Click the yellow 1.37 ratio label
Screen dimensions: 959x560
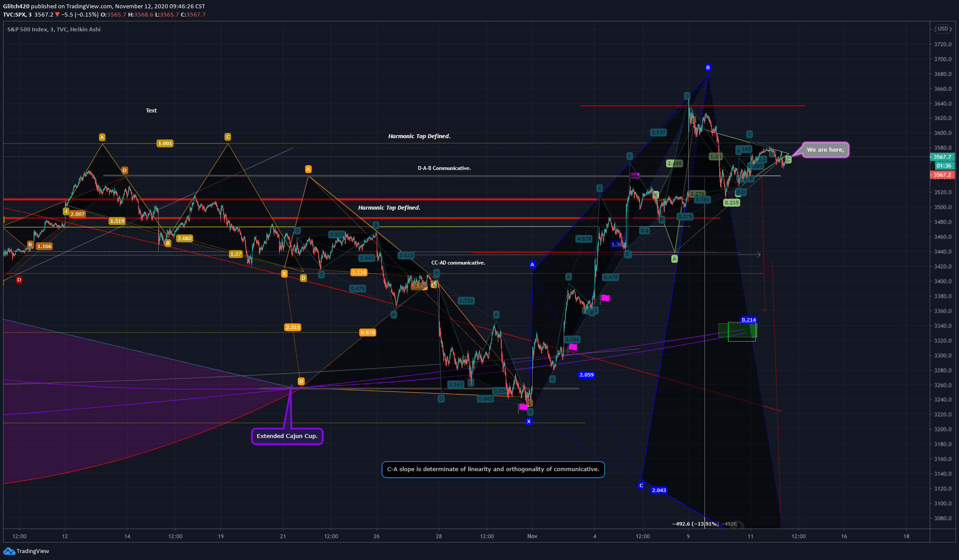(x=235, y=254)
